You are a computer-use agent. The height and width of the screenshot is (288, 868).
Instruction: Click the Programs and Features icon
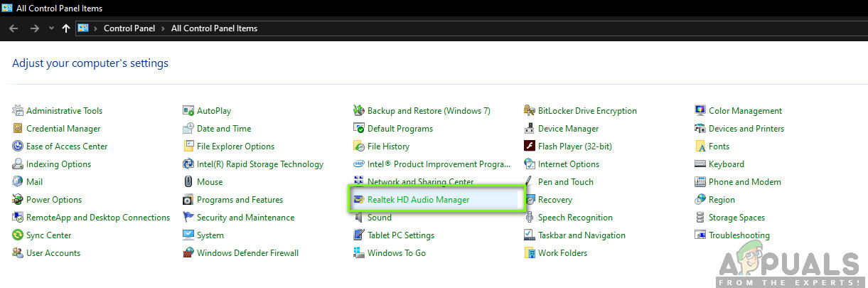coord(188,200)
